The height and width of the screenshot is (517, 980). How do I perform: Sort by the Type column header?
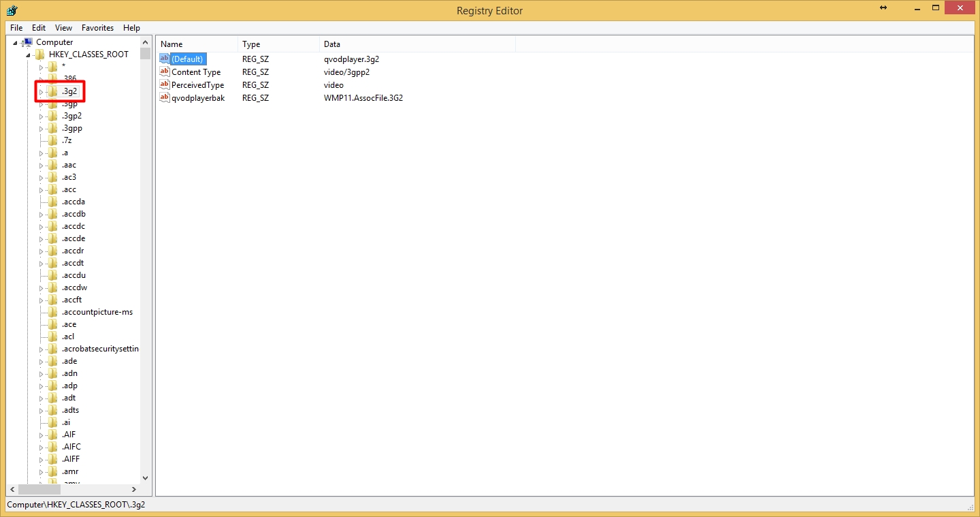coord(279,44)
